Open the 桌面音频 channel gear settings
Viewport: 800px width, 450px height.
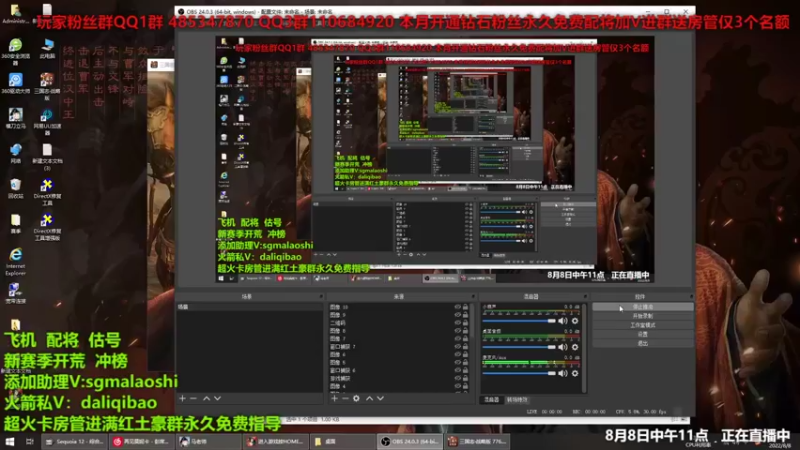[x=575, y=347]
